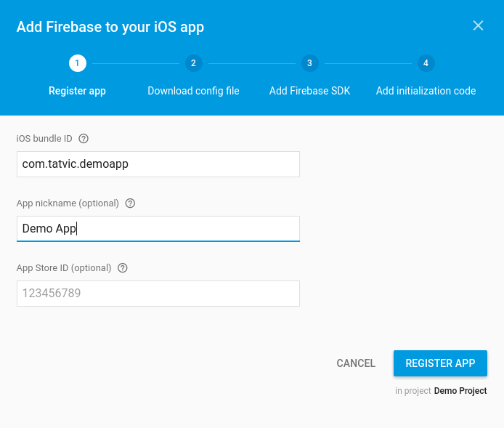Cancel the app registration

[356, 363]
